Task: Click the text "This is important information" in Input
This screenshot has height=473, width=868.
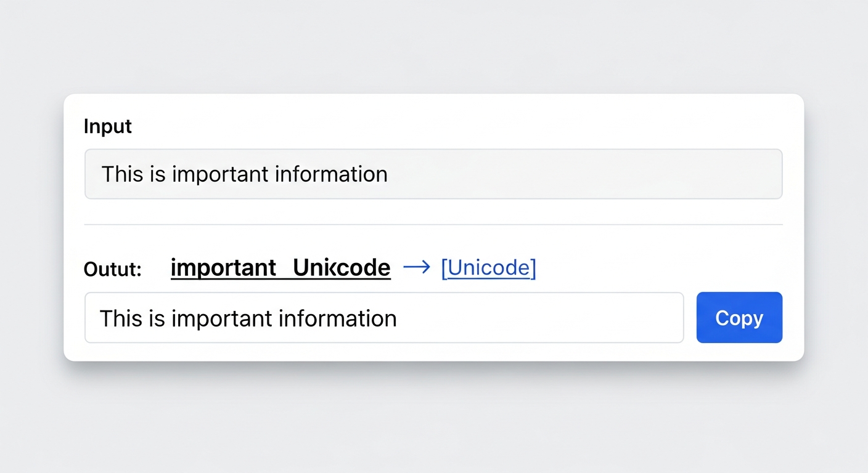Action: pyautogui.click(x=243, y=174)
